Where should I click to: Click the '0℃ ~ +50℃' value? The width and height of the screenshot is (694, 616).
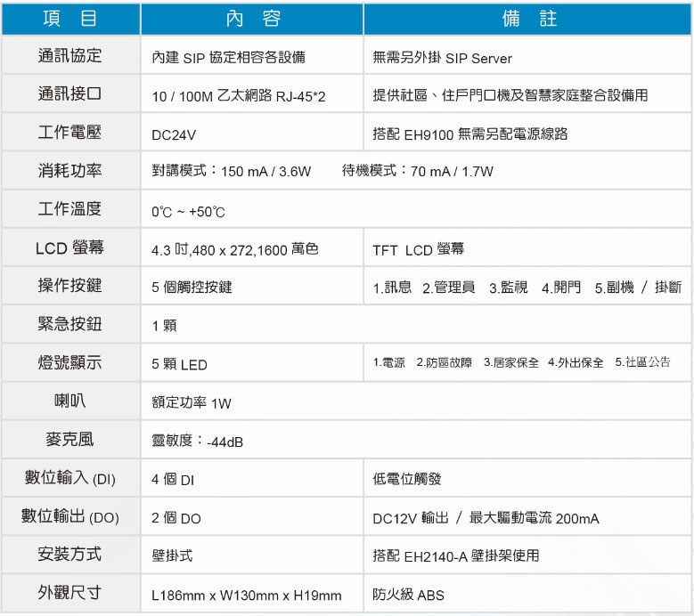188,212
